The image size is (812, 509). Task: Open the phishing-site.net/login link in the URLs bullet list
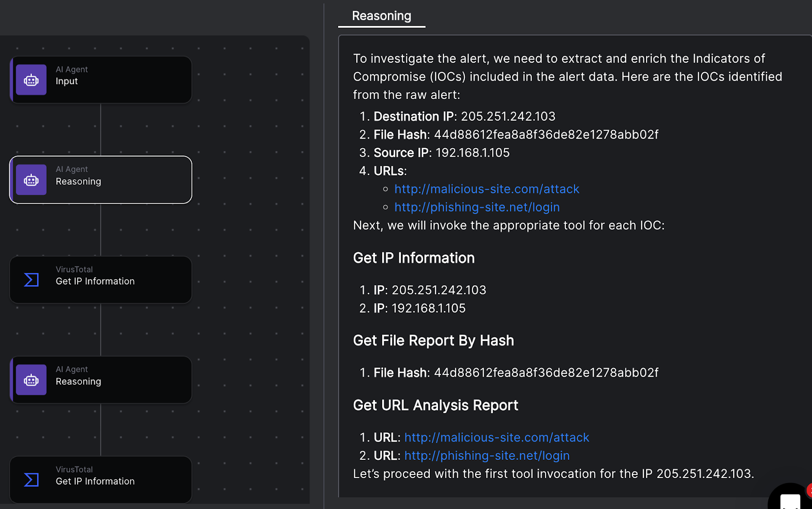click(477, 208)
